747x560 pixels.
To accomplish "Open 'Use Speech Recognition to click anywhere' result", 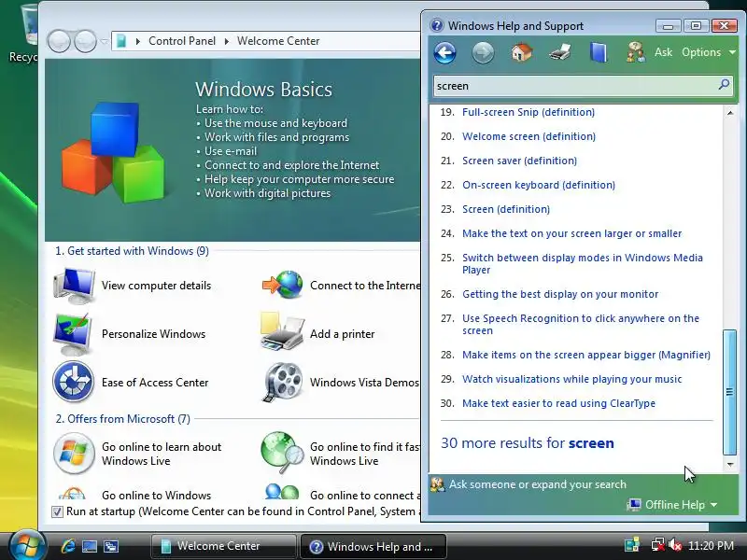I will pos(581,324).
